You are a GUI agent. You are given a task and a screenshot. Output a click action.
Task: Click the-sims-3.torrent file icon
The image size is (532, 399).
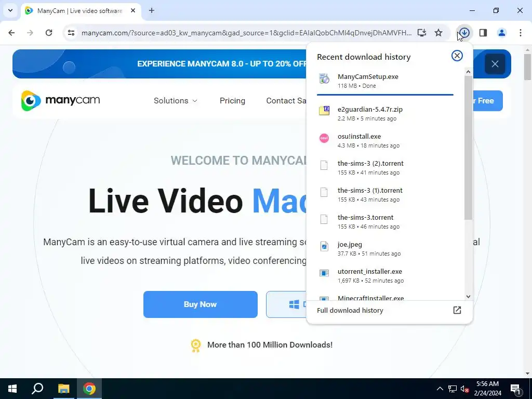pyautogui.click(x=324, y=219)
